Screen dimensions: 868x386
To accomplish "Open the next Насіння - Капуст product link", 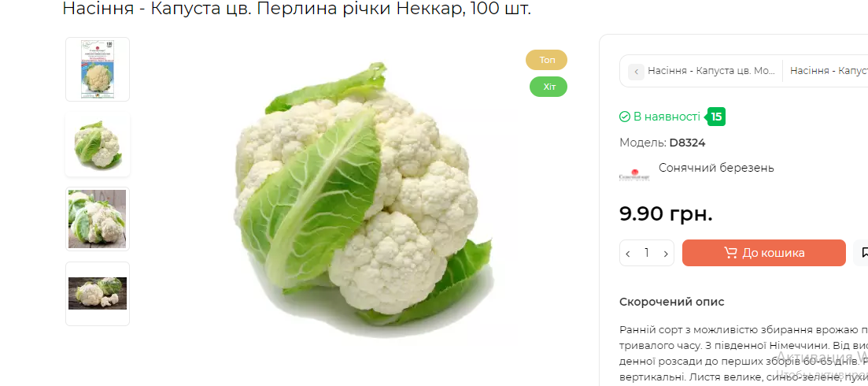I will (829, 71).
